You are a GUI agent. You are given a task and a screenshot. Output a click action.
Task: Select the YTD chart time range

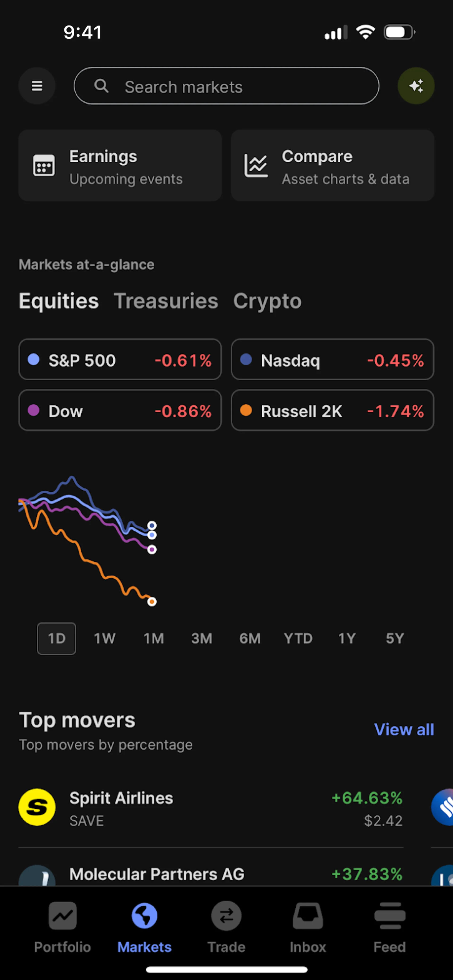298,638
